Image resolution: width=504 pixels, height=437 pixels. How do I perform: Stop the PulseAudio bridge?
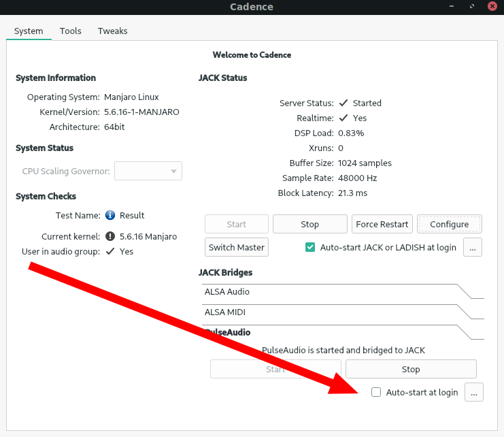click(411, 369)
